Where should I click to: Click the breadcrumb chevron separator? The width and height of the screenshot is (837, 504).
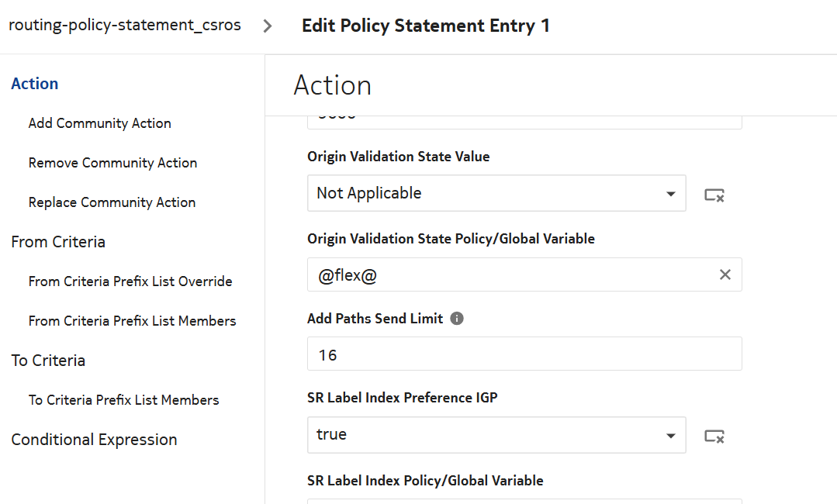(268, 26)
